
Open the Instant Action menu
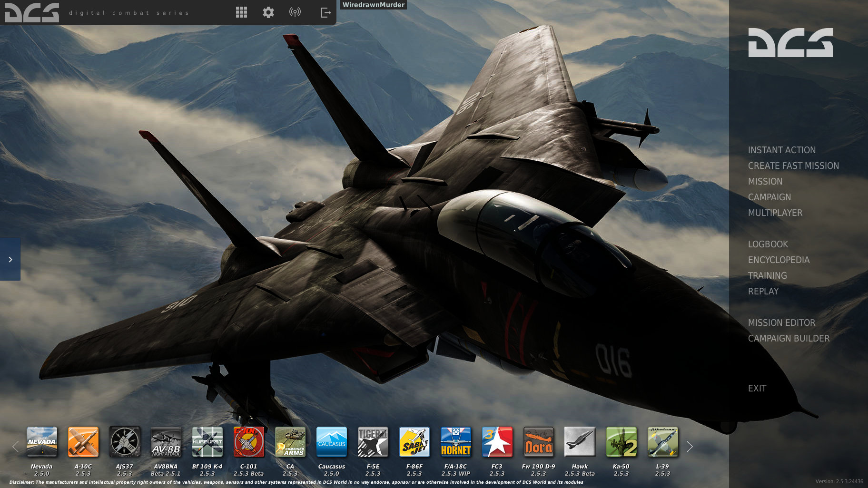point(781,150)
